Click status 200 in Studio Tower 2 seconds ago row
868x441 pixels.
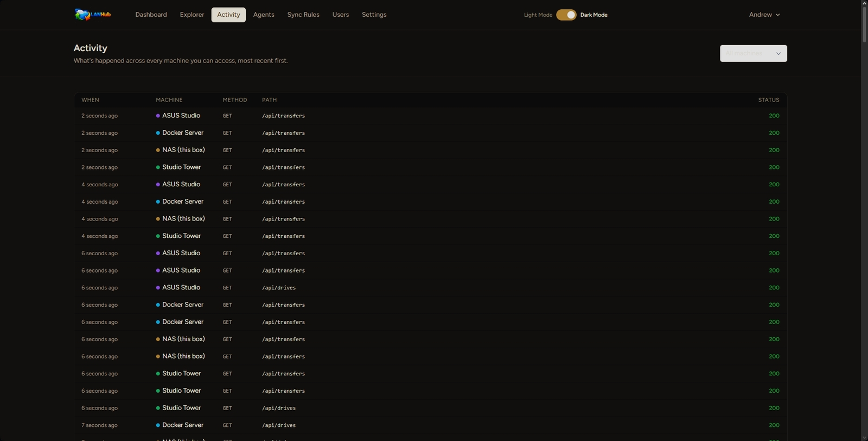pyautogui.click(x=774, y=167)
